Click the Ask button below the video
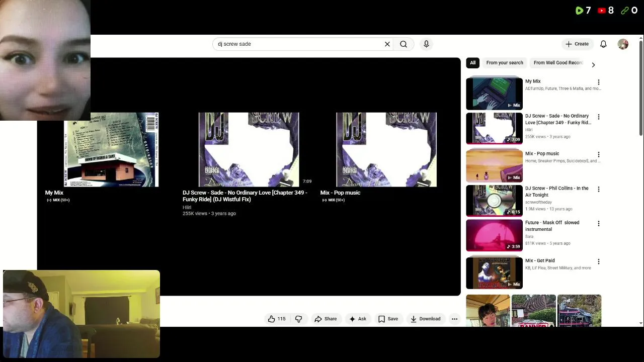 tap(358, 319)
